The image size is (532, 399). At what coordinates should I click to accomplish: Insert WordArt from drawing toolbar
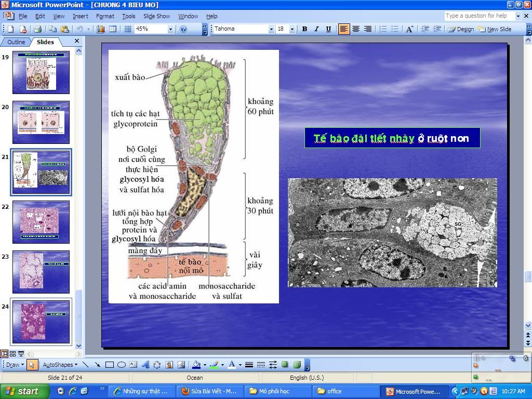[145, 365]
